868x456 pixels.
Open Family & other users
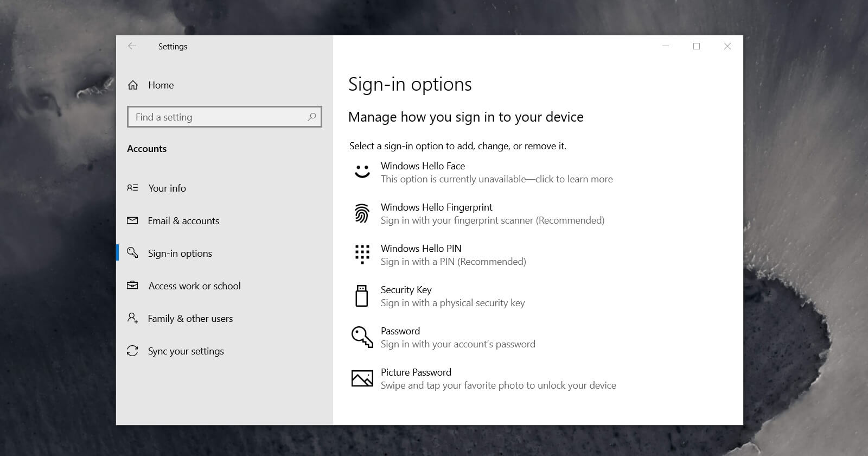[190, 319]
